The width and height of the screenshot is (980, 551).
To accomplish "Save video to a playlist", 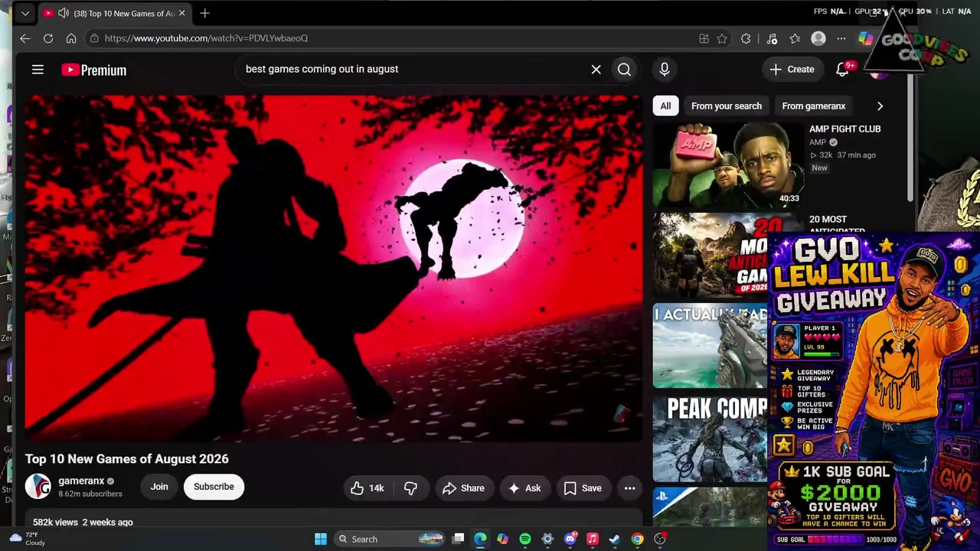I will click(x=583, y=488).
